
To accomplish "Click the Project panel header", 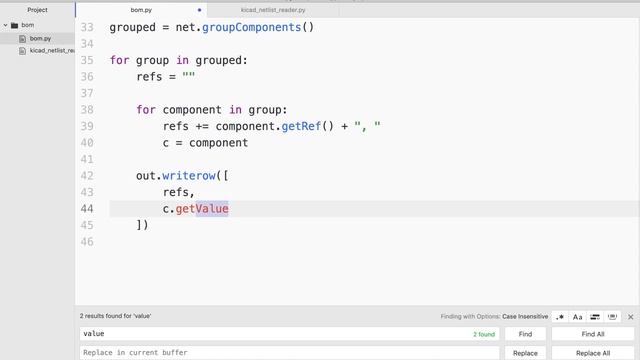I will pyautogui.click(x=37, y=10).
